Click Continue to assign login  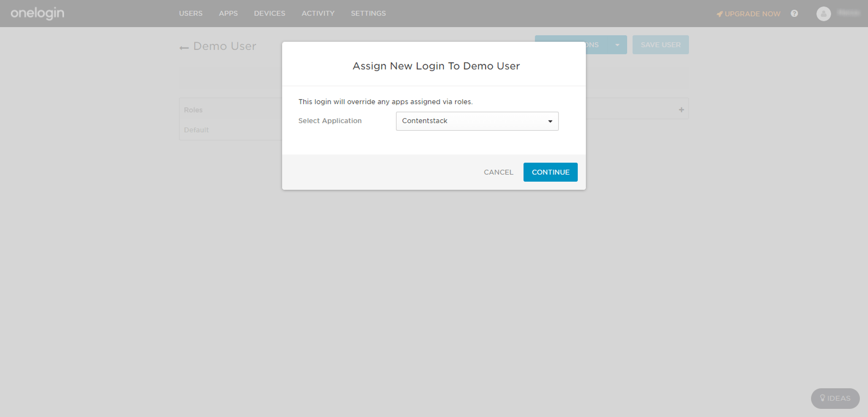550,172
